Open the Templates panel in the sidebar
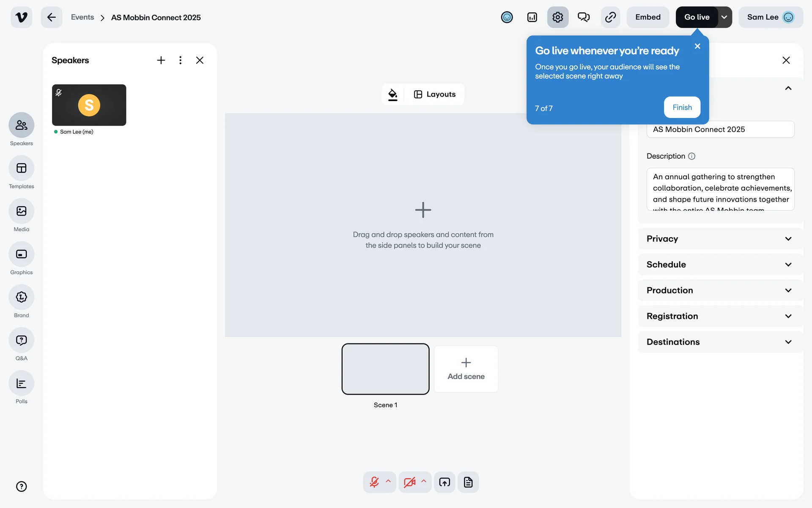Screen dimensions: 812x508 point(21,168)
